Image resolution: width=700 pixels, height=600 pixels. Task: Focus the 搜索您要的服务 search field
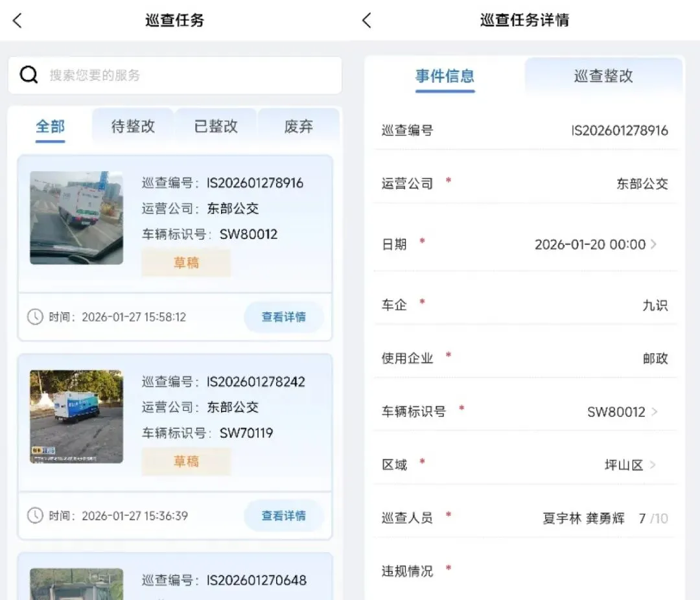175,75
